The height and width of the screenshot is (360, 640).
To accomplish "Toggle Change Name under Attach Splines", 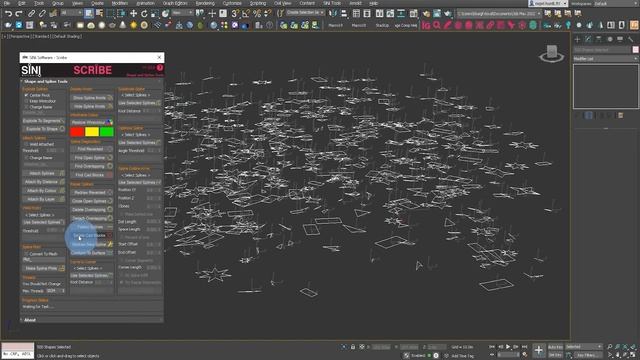I will point(27,158).
